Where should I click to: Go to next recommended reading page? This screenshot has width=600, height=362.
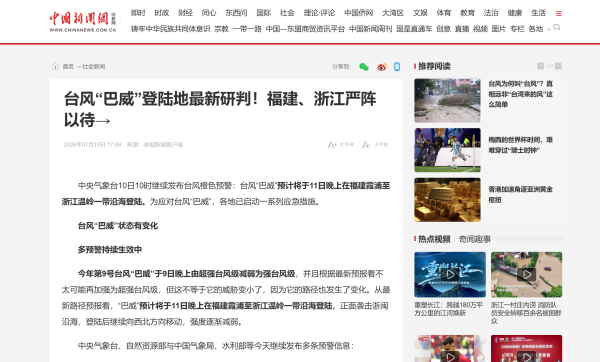(x=558, y=66)
